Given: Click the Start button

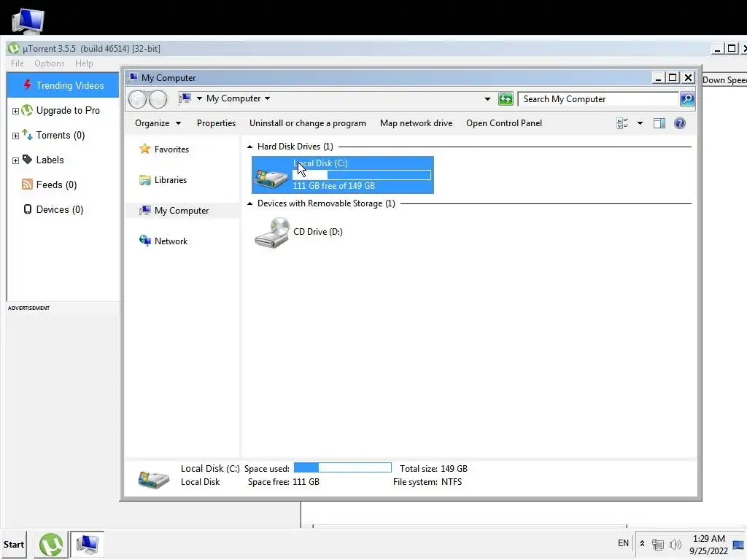Looking at the screenshot, I should point(13,544).
